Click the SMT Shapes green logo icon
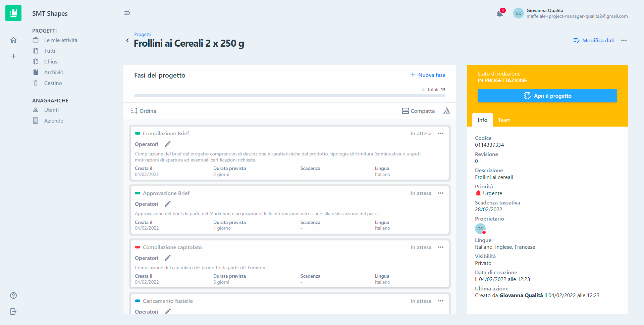 [x=13, y=13]
